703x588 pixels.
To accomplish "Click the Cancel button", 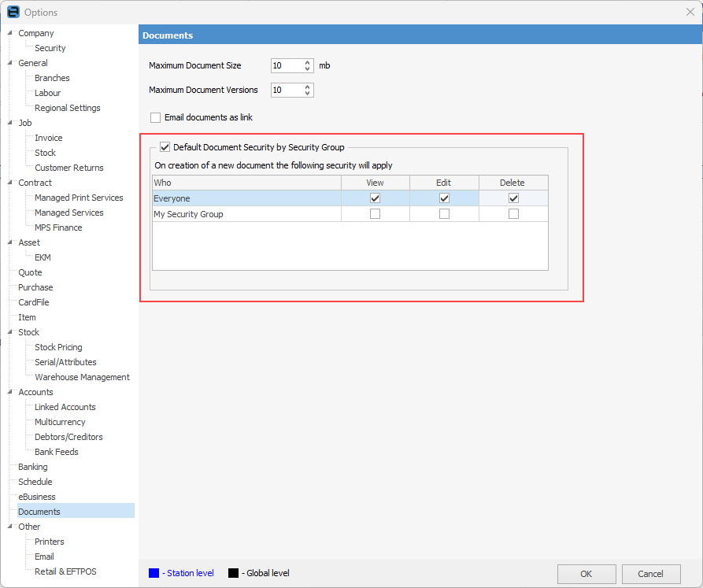I will [650, 574].
